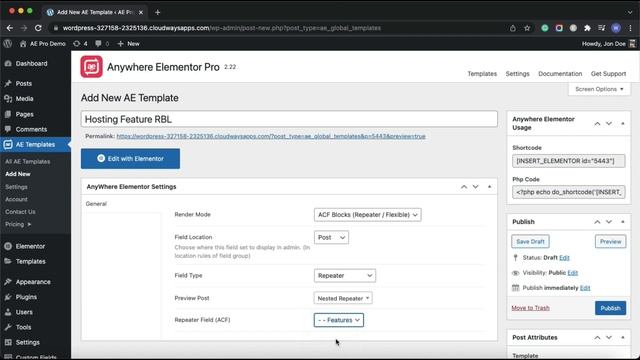Open Contact Us submenu item

[20, 212]
